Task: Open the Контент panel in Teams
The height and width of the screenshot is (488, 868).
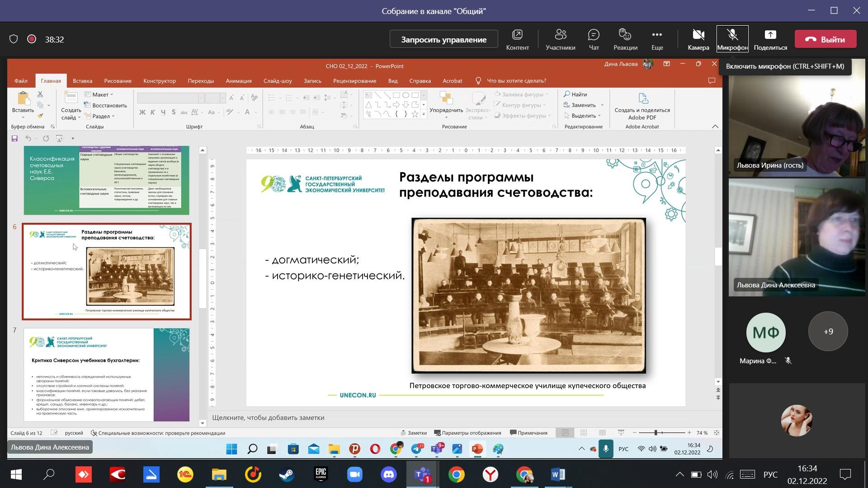Action: [517, 39]
